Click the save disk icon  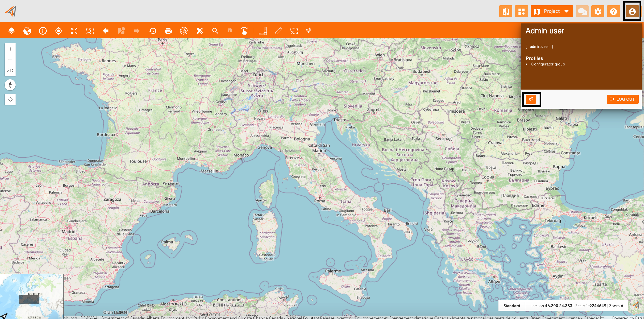[x=230, y=30]
